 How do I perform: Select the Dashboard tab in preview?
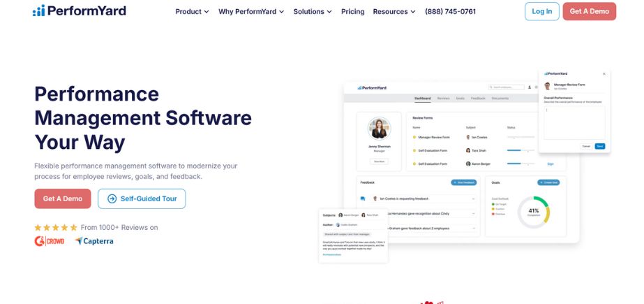[423, 99]
